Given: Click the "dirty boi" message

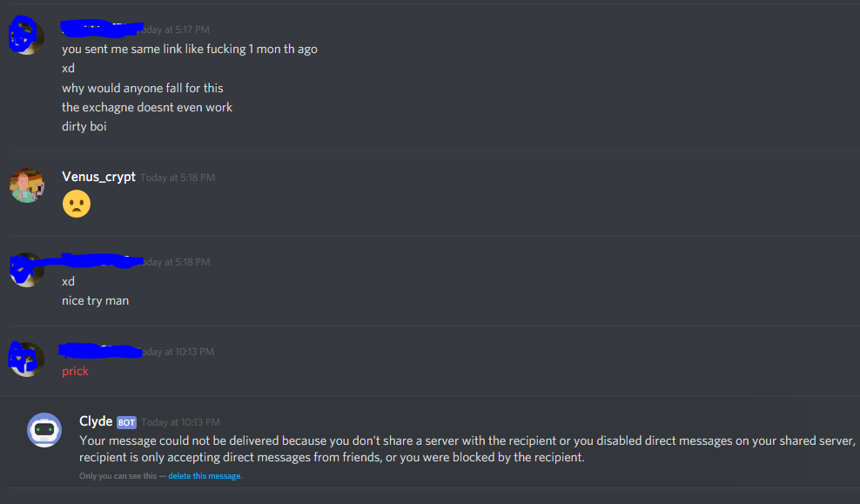Looking at the screenshot, I should (x=84, y=126).
